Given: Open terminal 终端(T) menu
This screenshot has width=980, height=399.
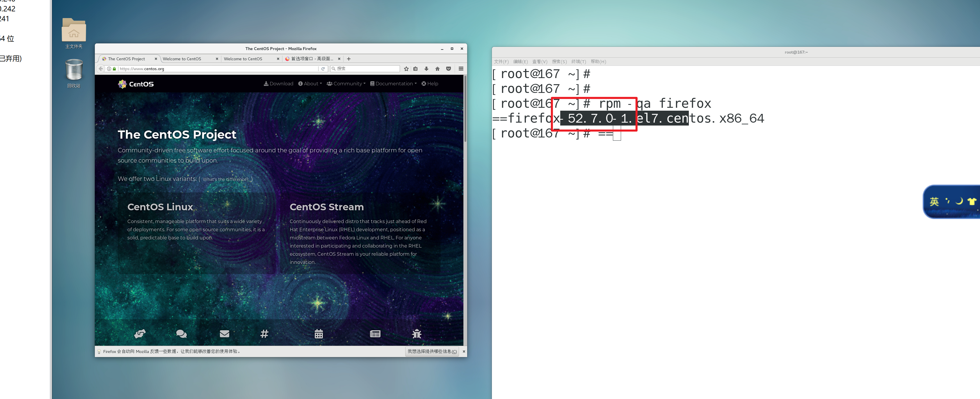Looking at the screenshot, I should point(579,62).
